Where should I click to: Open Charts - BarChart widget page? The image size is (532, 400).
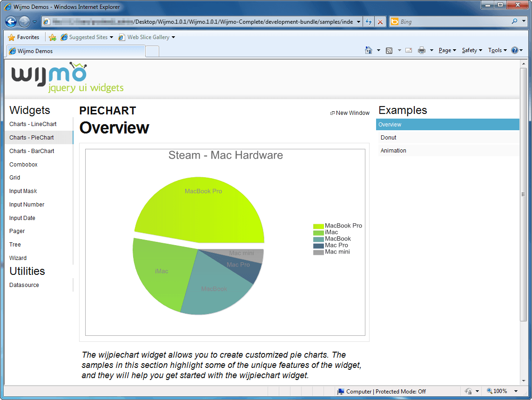pyautogui.click(x=32, y=151)
